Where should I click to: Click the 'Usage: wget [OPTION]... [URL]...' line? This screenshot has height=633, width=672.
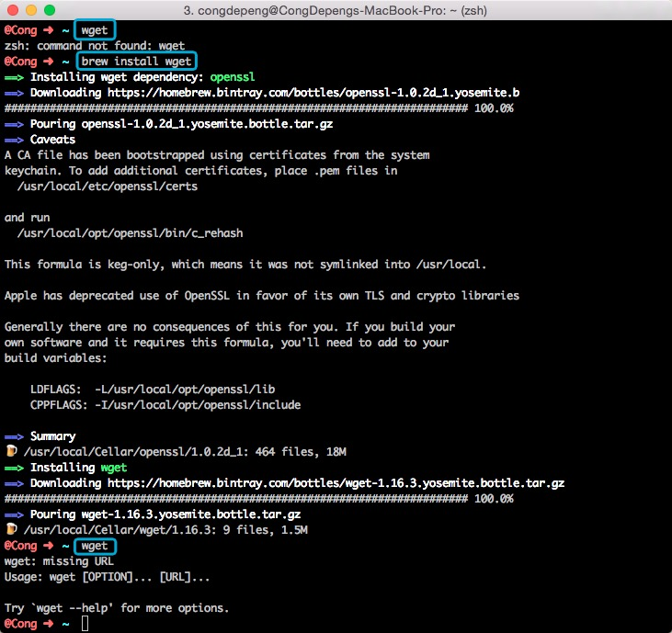(108, 577)
